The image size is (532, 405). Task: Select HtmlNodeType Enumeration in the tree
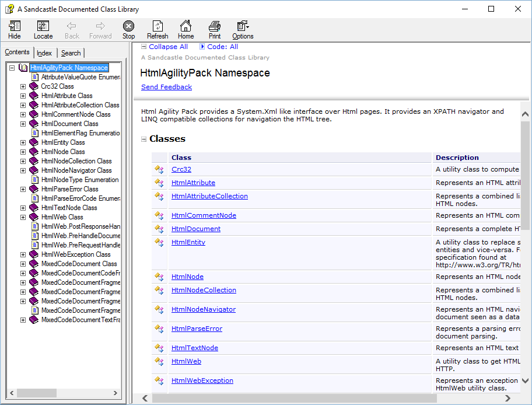click(80, 180)
